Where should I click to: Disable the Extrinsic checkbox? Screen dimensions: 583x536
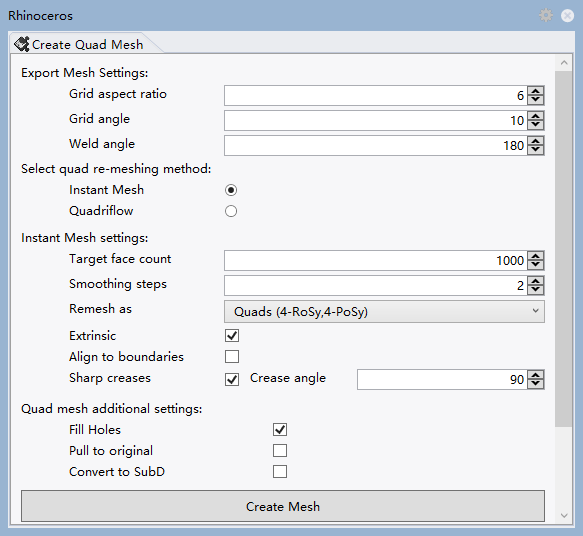(x=232, y=336)
